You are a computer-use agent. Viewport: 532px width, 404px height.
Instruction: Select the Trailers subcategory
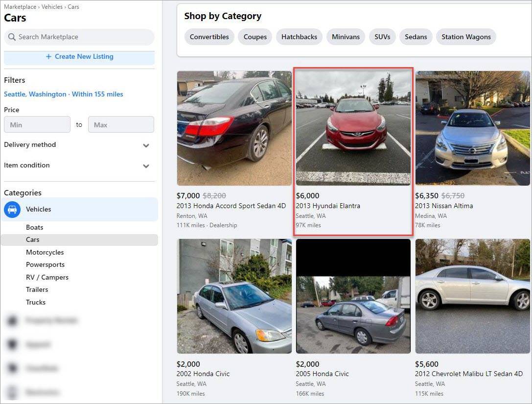pos(37,289)
